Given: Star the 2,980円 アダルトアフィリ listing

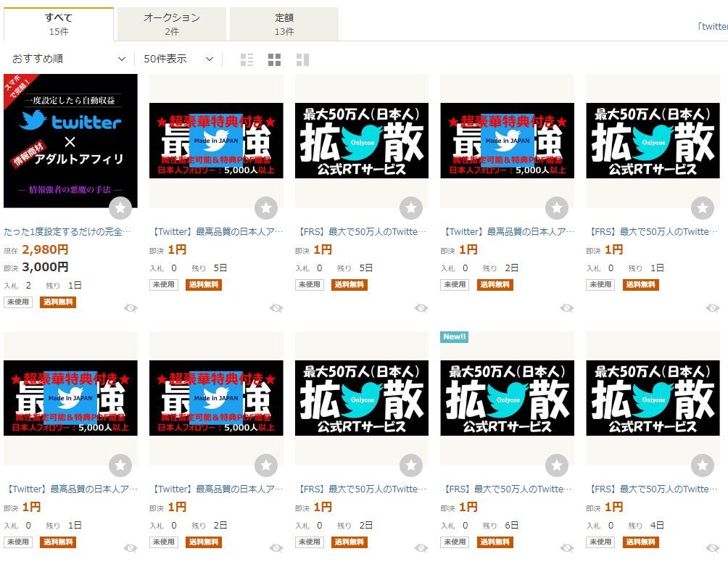Looking at the screenshot, I should tap(120, 207).
